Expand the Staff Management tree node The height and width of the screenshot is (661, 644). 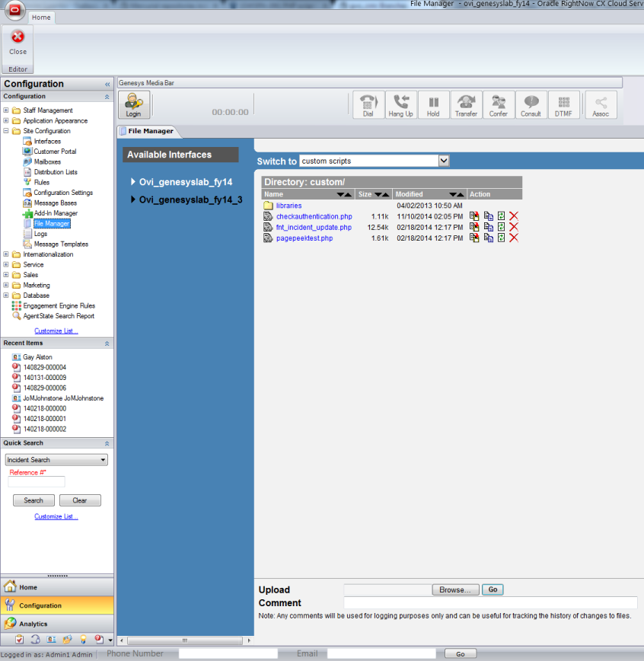(x=6, y=110)
